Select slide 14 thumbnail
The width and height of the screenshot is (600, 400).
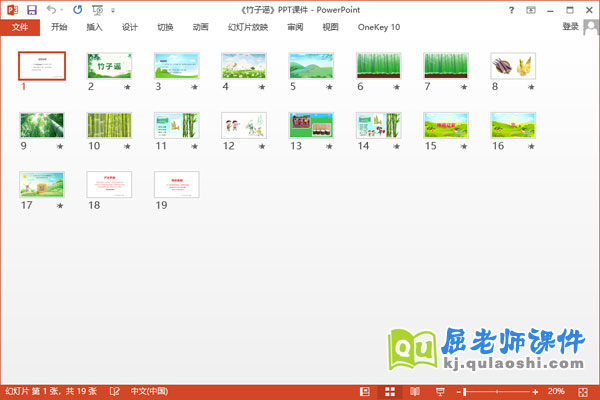(379, 125)
